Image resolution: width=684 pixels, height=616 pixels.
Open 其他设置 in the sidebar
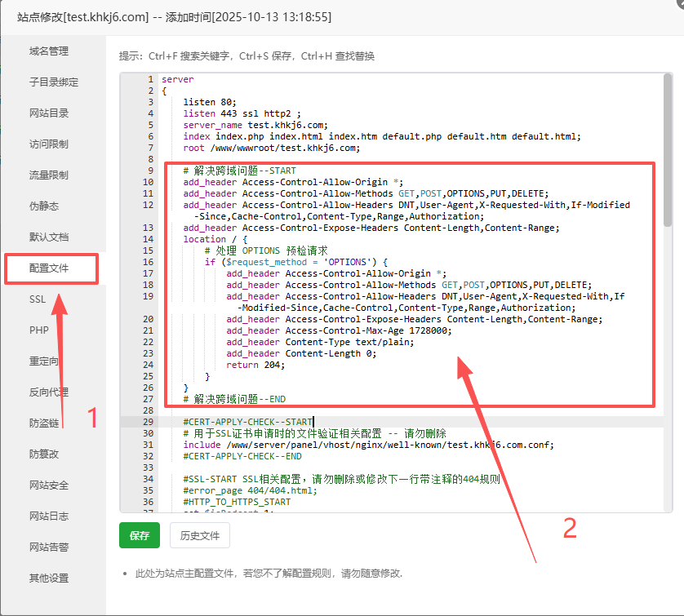tap(49, 578)
